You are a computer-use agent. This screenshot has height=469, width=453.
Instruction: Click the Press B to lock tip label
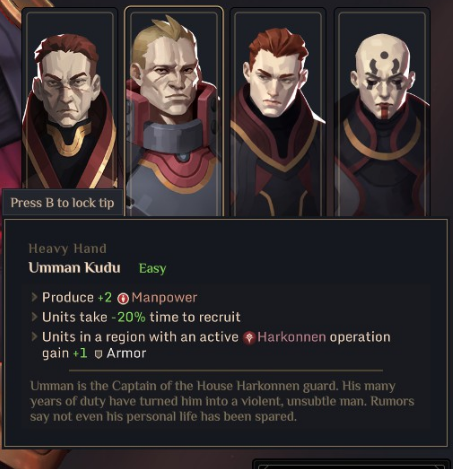(62, 203)
